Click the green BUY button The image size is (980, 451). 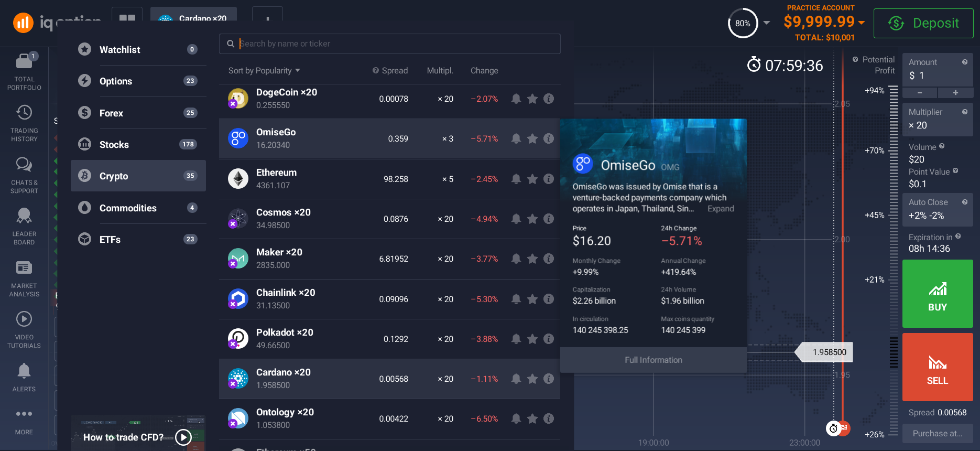point(938,294)
